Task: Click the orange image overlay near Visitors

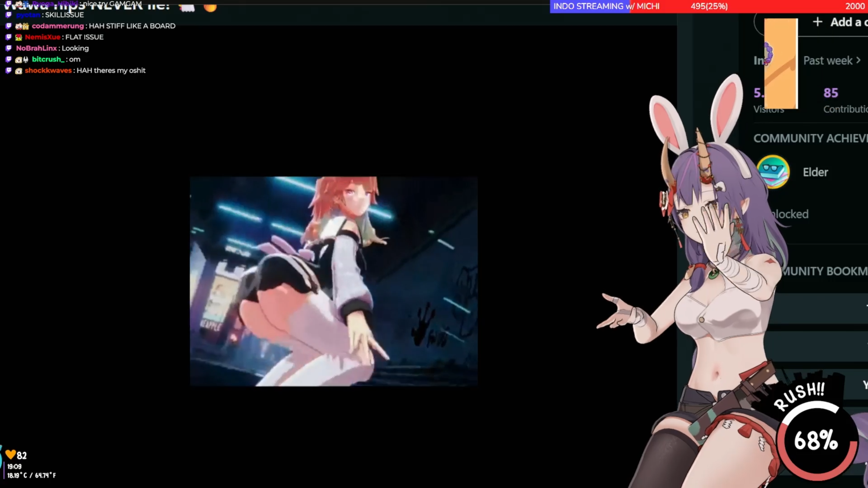Action: (781, 63)
